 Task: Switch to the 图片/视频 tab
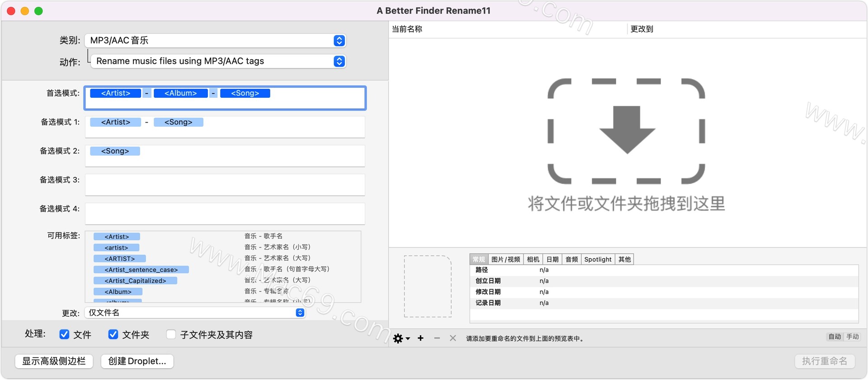[x=505, y=259]
